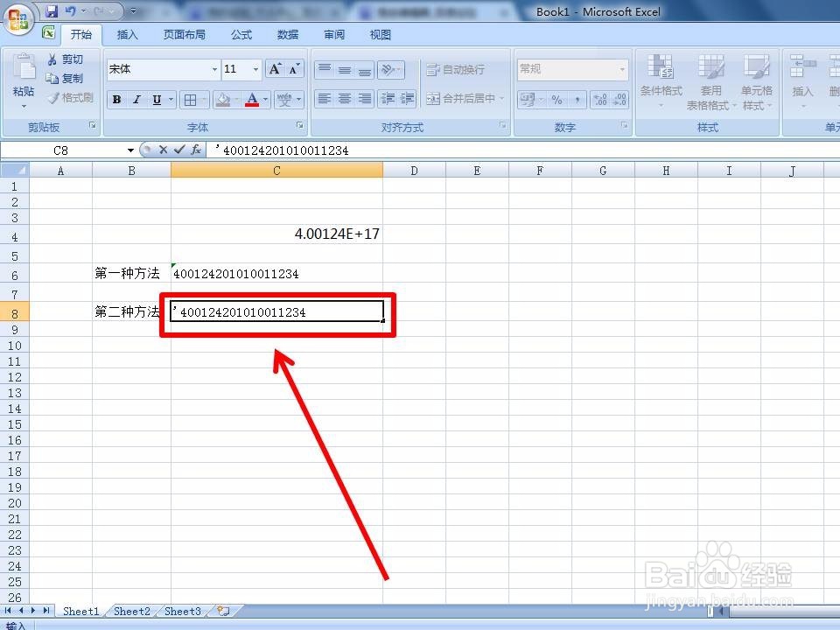Switch to Sheet2 tab
The width and height of the screenshot is (840, 630).
coord(132,612)
